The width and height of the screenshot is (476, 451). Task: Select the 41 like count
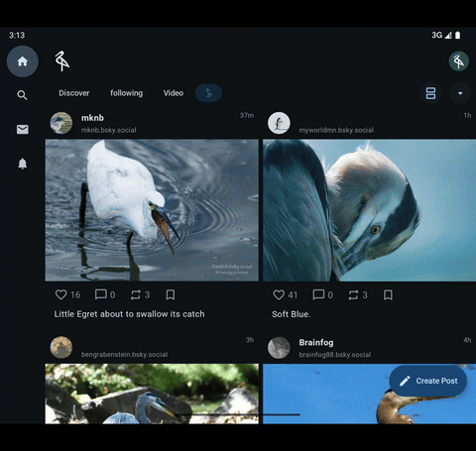(x=293, y=294)
